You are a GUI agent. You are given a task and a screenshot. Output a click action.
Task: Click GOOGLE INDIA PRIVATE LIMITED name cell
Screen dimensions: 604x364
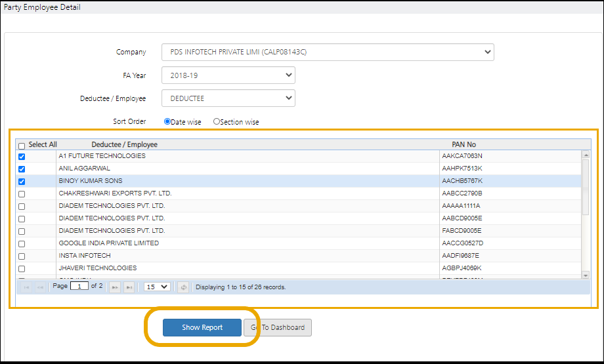click(248, 243)
